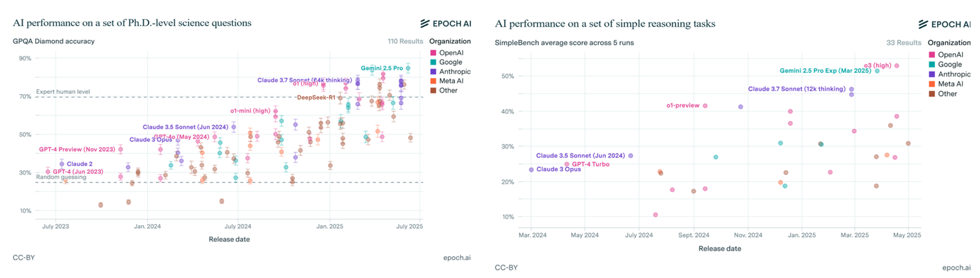Click the Epoch AI logo above the SimpleBench chart

coord(944,24)
